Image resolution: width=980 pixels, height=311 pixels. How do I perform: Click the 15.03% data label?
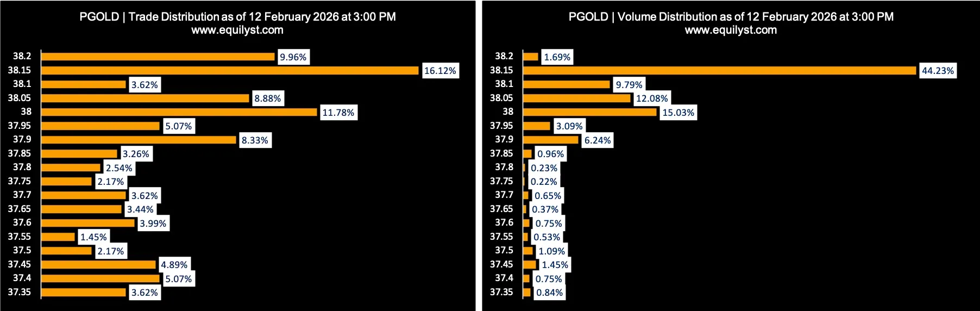(x=678, y=113)
